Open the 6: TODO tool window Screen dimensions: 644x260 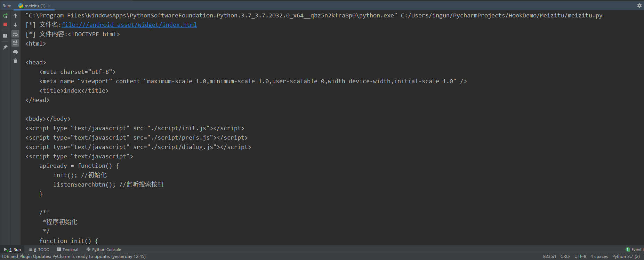pos(39,250)
